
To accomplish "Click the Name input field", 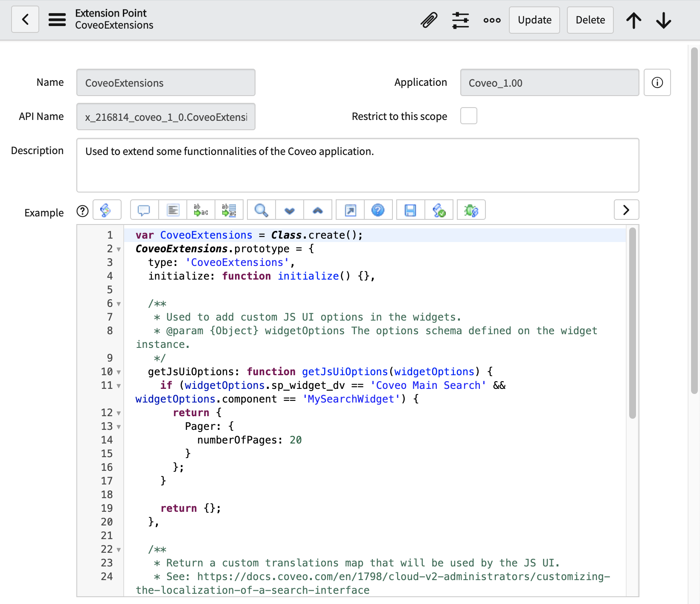I will pyautogui.click(x=166, y=82).
